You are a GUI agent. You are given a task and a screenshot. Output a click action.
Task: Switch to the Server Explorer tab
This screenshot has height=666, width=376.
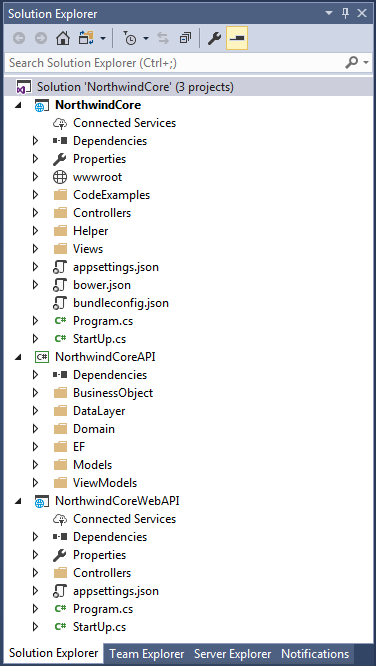tap(232, 654)
